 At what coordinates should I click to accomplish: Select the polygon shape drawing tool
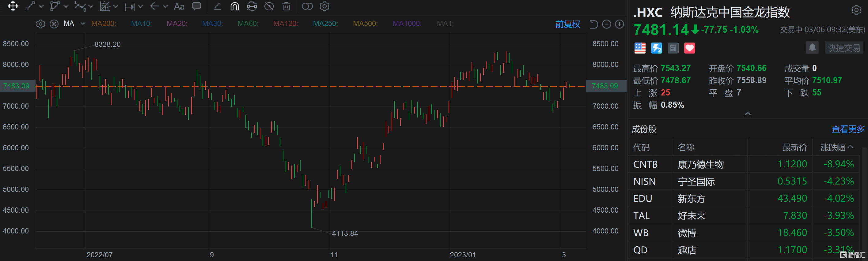(55, 6)
